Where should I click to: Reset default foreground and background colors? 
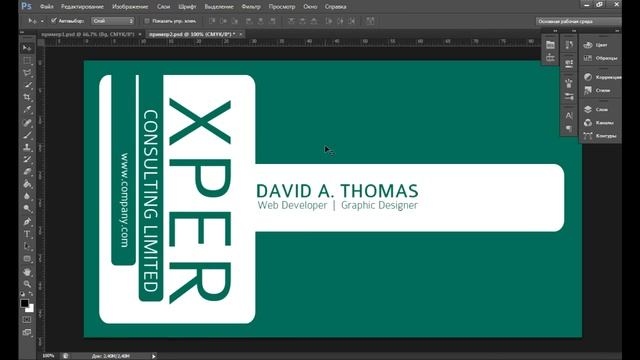(22, 293)
